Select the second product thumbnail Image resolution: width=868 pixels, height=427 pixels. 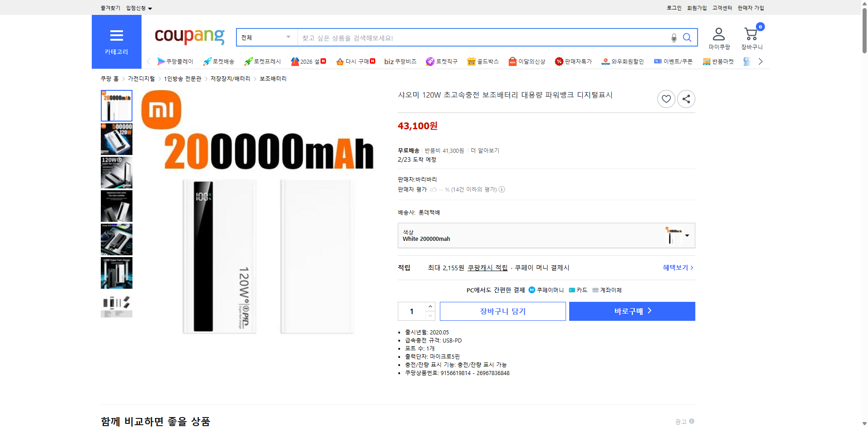pos(116,139)
